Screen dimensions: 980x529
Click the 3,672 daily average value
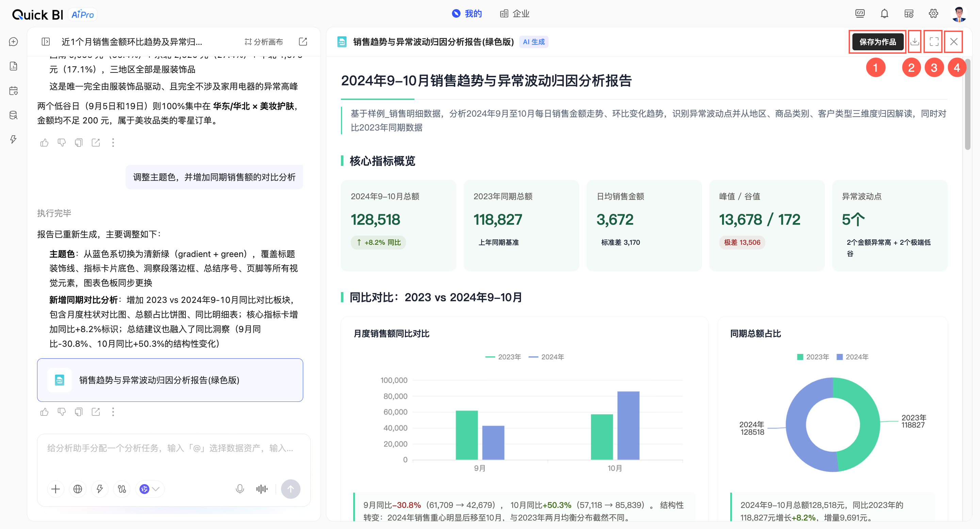click(x=615, y=219)
